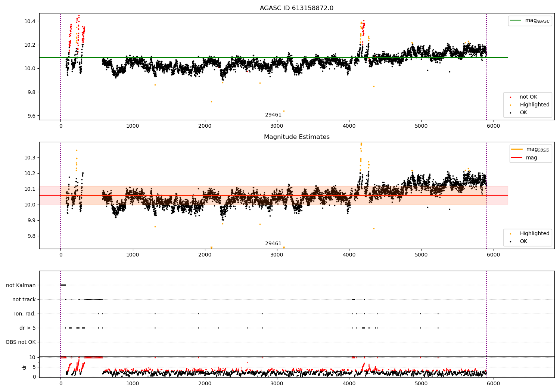
Task: Click the orange triangle marker near x=3100 in middle plot
Action: tap(284, 248)
